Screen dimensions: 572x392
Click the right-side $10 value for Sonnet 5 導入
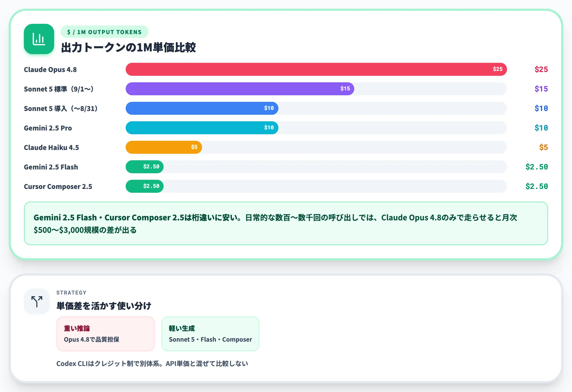541,108
